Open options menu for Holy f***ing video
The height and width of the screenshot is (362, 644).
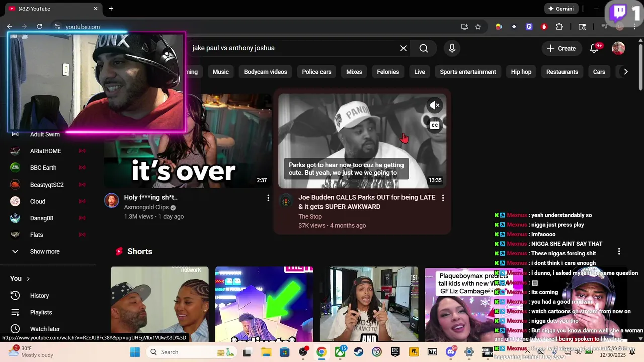(268, 198)
